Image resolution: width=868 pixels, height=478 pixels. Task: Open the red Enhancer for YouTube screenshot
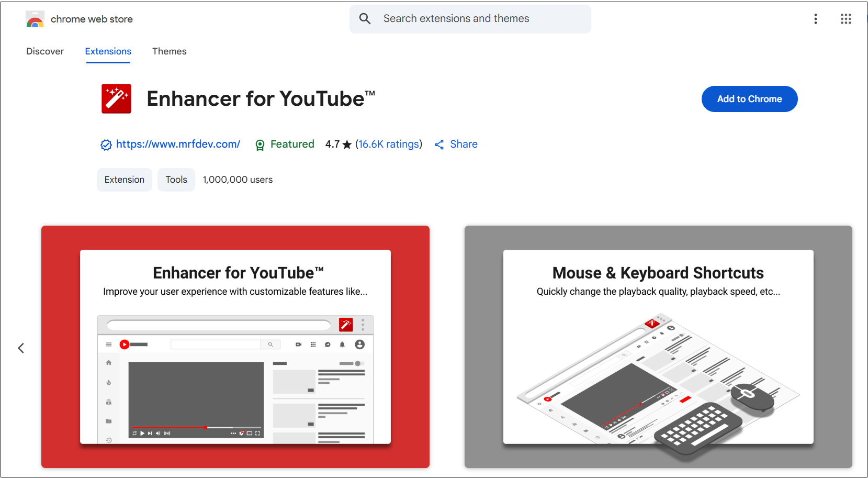coord(235,347)
